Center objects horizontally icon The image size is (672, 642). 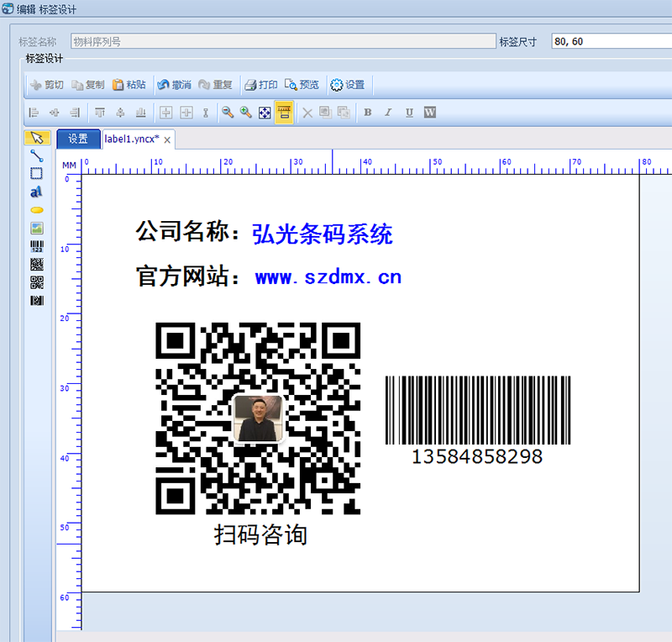pos(54,113)
